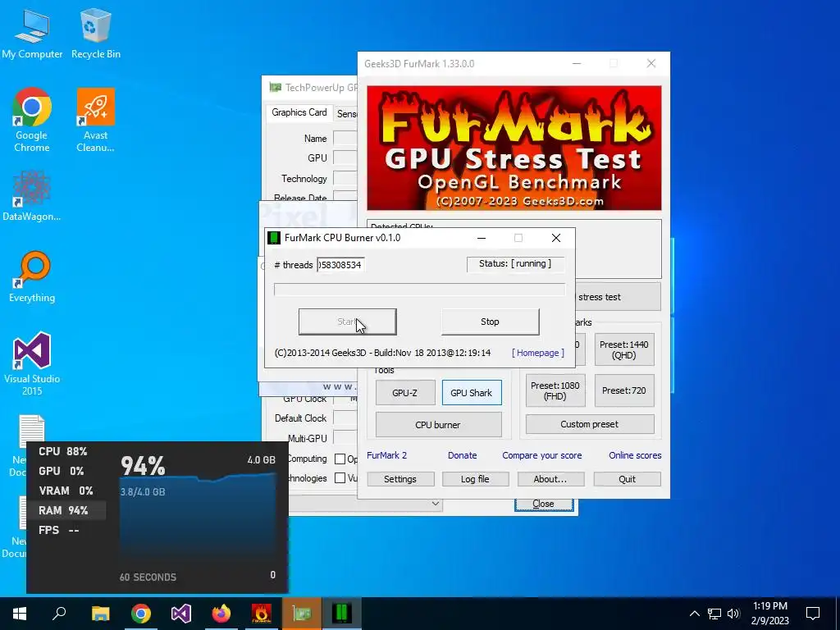Image resolution: width=840 pixels, height=630 pixels.
Task: Run the Preset:720 benchmark
Action: click(624, 391)
